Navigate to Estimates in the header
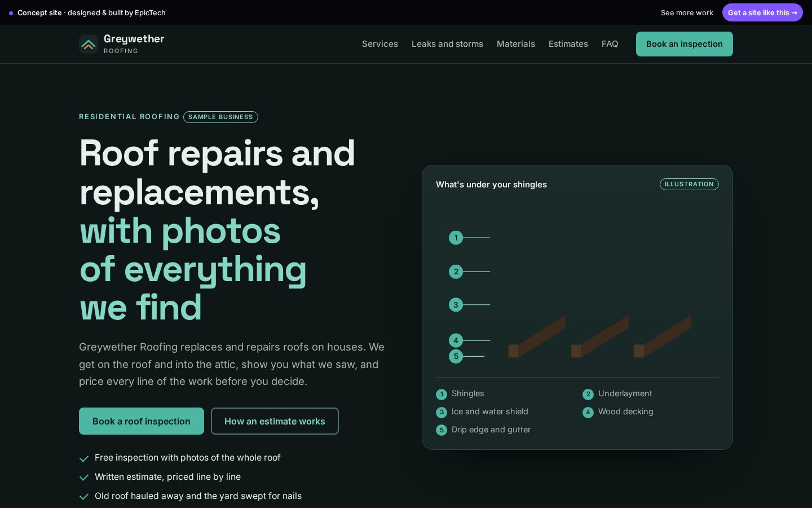 [x=568, y=44]
